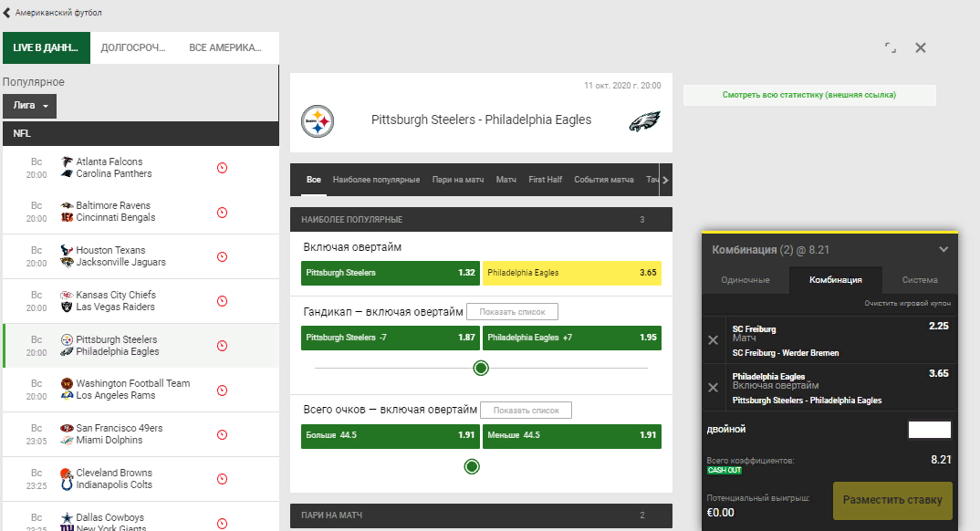Click the Atlanta Falcons team logo in list
The width and height of the screenshot is (980, 531).
67,161
